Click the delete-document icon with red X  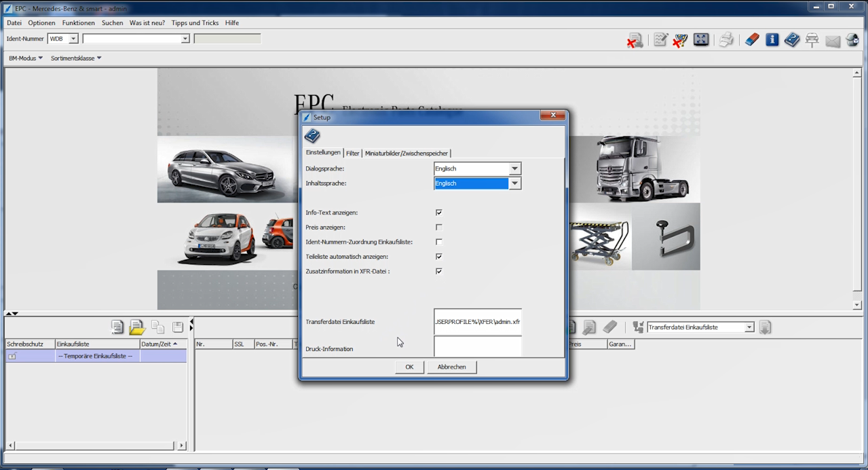(635, 41)
